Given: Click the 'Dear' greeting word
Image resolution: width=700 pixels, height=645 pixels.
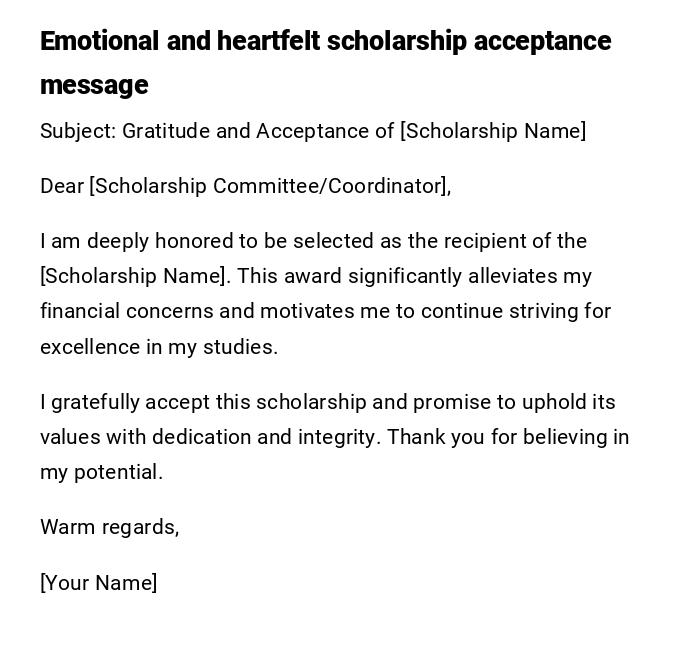Looking at the screenshot, I should click(x=61, y=186).
